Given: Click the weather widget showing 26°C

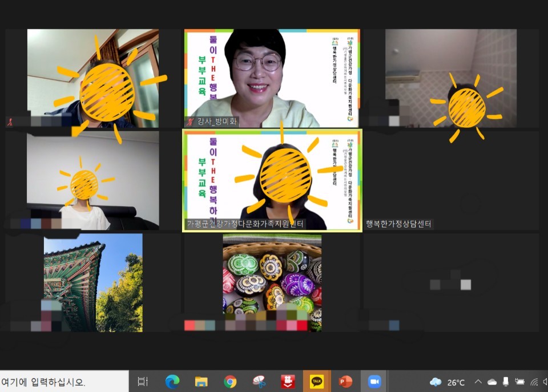Looking at the screenshot, I should point(449,382).
